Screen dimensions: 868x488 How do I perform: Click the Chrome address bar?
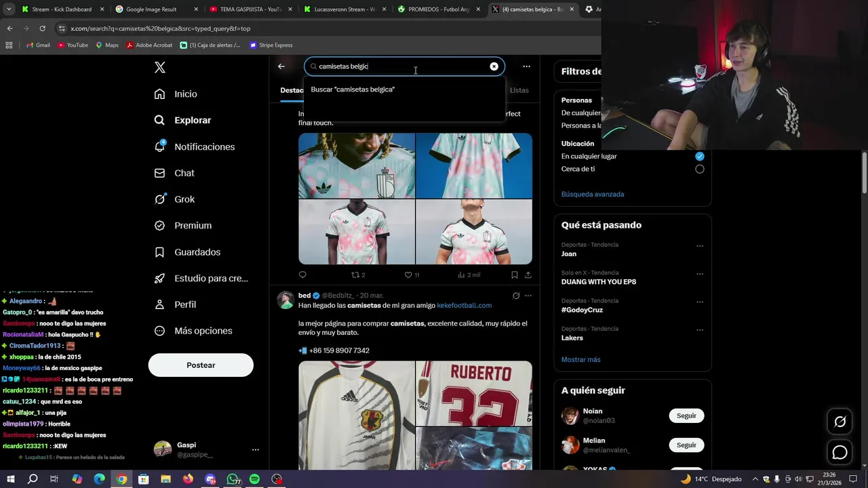325,28
